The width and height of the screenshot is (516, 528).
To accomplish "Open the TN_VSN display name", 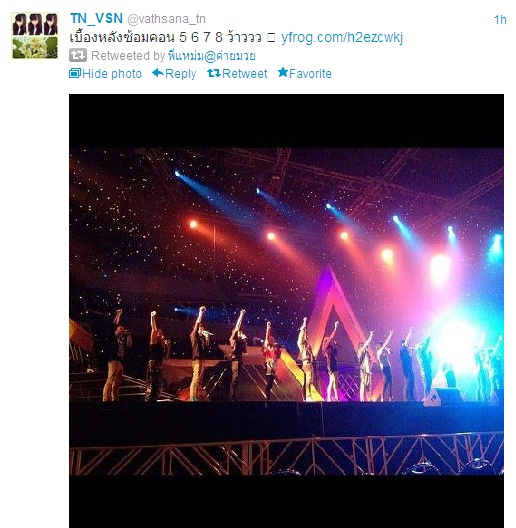I will pyautogui.click(x=96, y=18).
